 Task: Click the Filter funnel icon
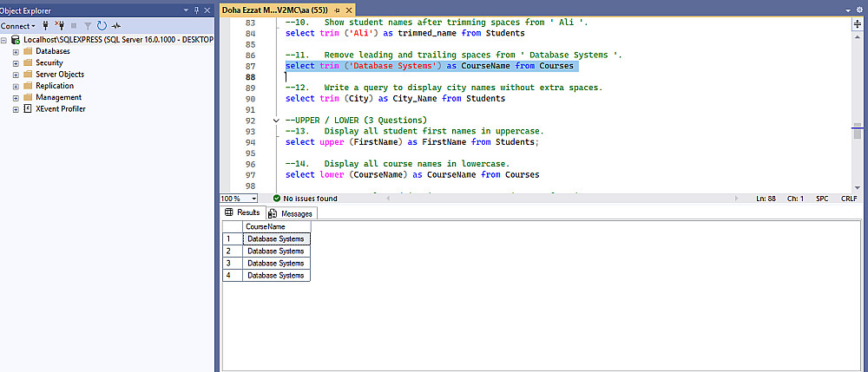tap(88, 26)
